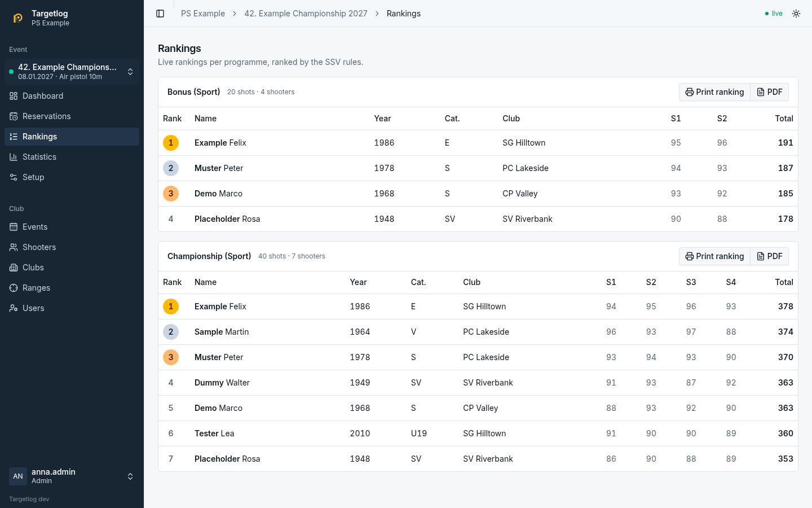This screenshot has height=508, width=812.
Task: Open the club Events page
Action: (x=72, y=227)
